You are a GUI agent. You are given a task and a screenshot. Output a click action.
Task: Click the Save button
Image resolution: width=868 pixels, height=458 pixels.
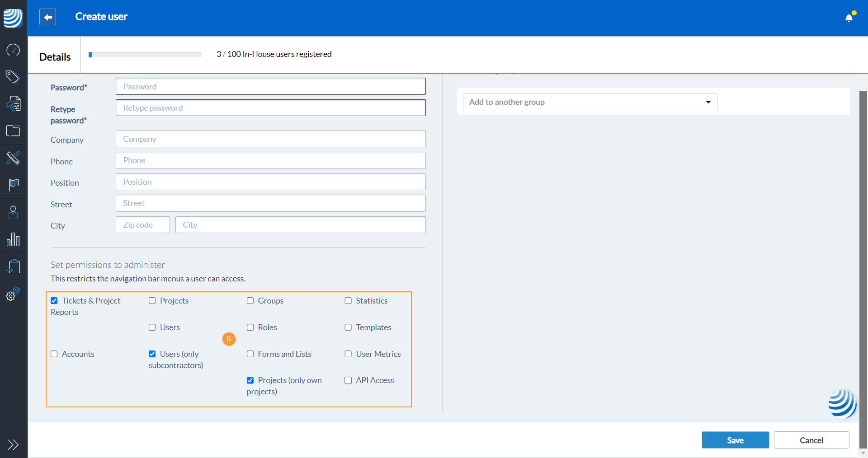pyautogui.click(x=735, y=440)
